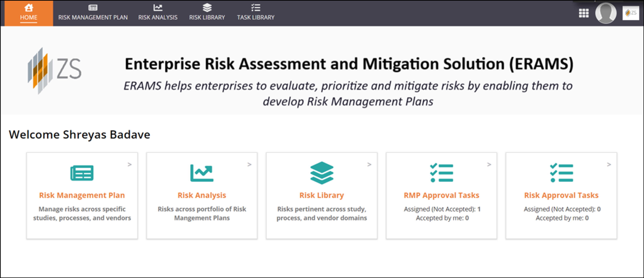Image resolution: width=644 pixels, height=278 pixels.
Task: Click 'Risks pertinent across study' description
Action: tap(322, 213)
